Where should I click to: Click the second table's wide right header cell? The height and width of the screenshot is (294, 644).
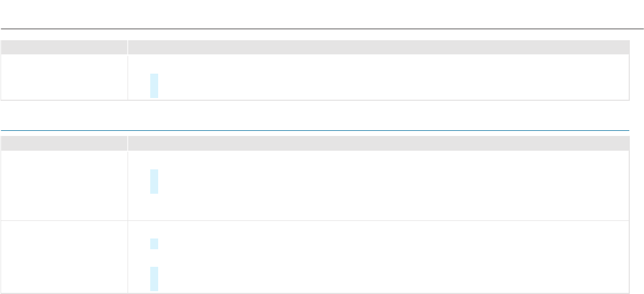(x=378, y=143)
